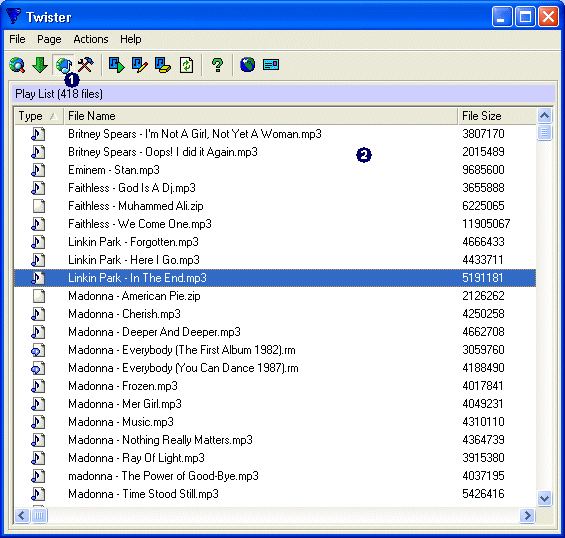Sort by File Name column header

[x=261, y=116]
